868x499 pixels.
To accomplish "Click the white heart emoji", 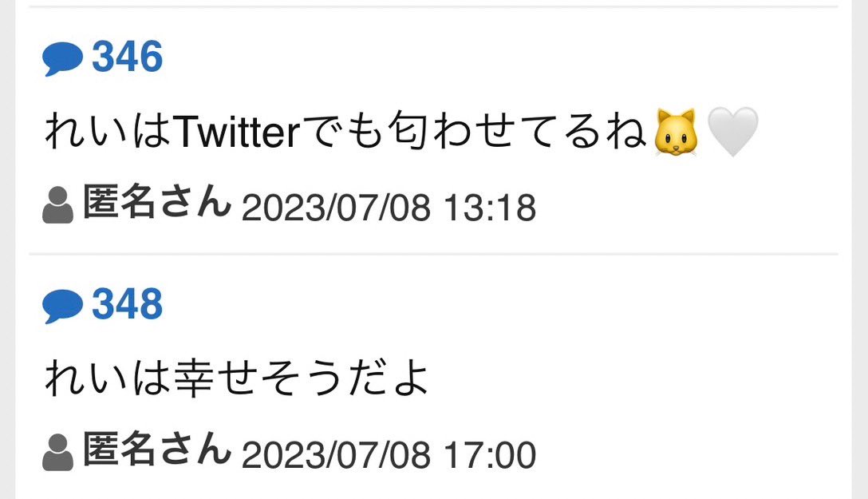I will tap(733, 132).
